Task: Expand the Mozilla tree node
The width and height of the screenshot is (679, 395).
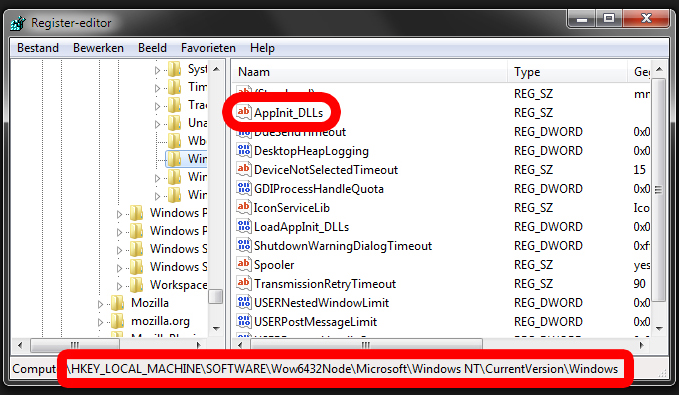Action: 100,304
